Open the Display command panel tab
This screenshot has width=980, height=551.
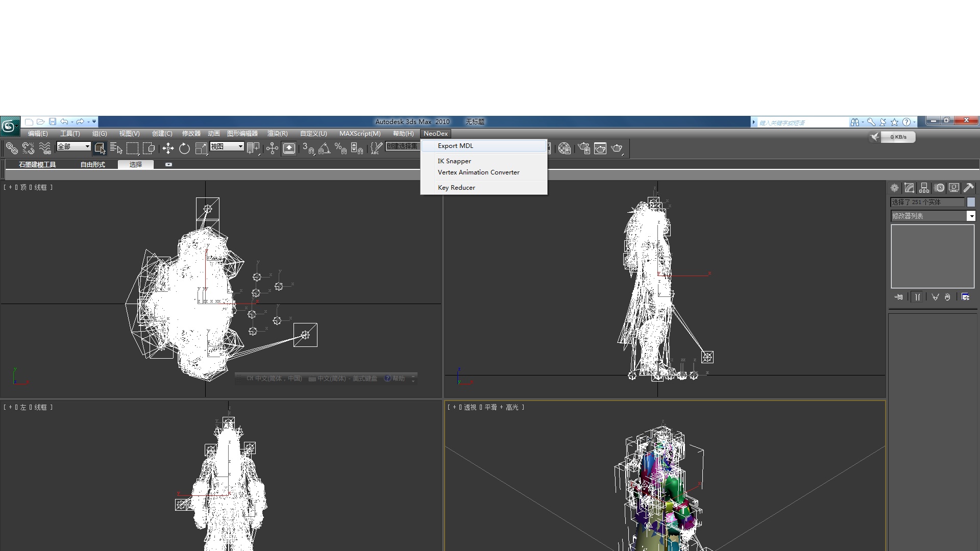tap(954, 188)
